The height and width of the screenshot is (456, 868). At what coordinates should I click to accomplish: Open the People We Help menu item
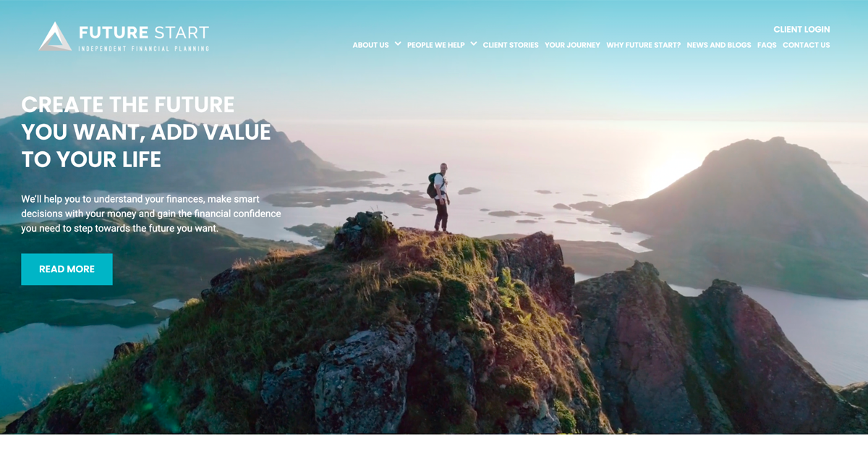pyautogui.click(x=436, y=45)
